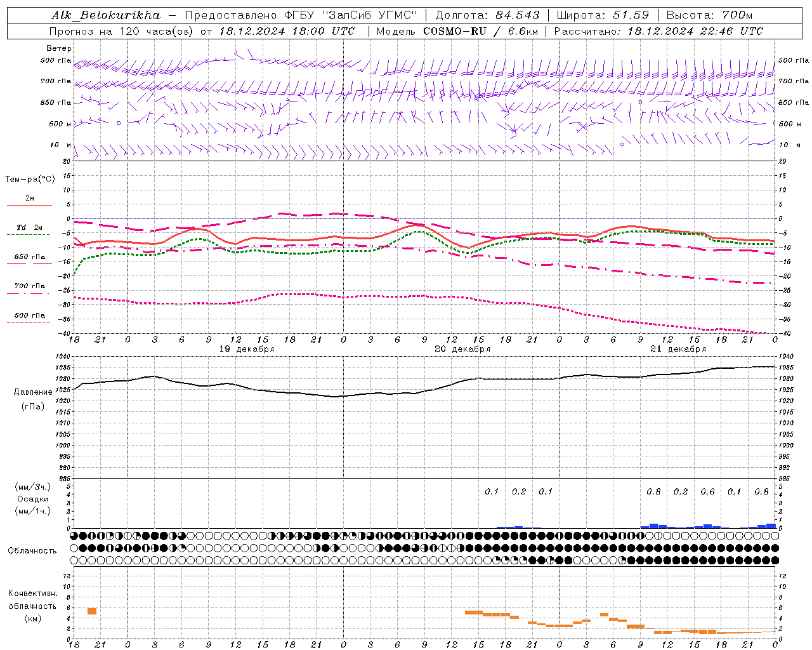Click the Давление axis label
The image size is (812, 650).
pyautogui.click(x=33, y=392)
